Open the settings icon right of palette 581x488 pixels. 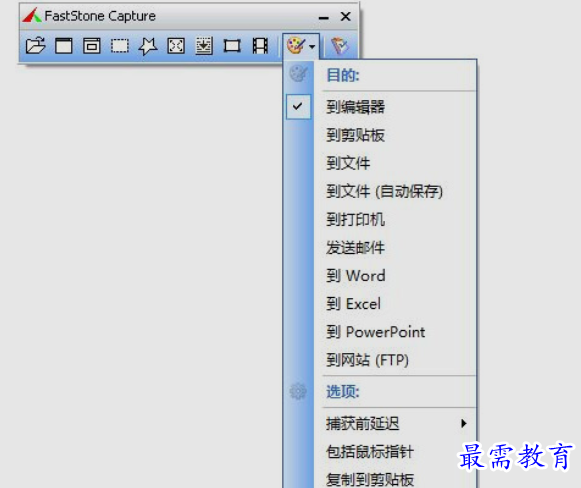340,46
